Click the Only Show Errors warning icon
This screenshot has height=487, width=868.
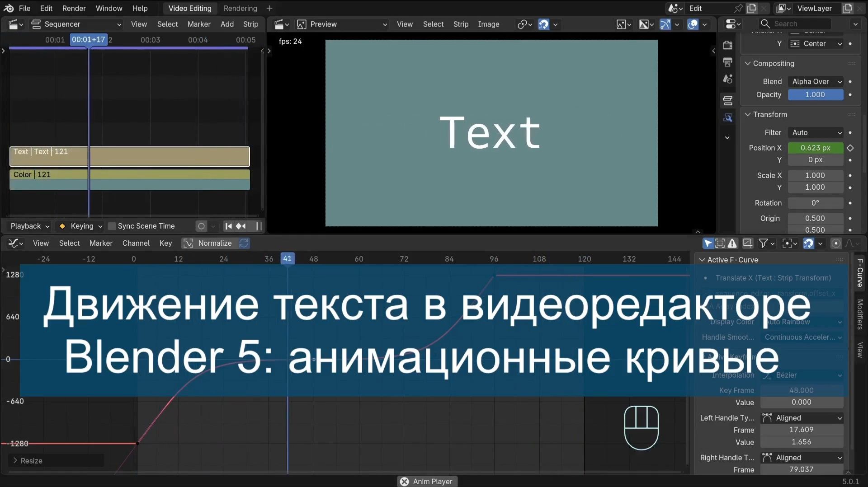coord(732,243)
